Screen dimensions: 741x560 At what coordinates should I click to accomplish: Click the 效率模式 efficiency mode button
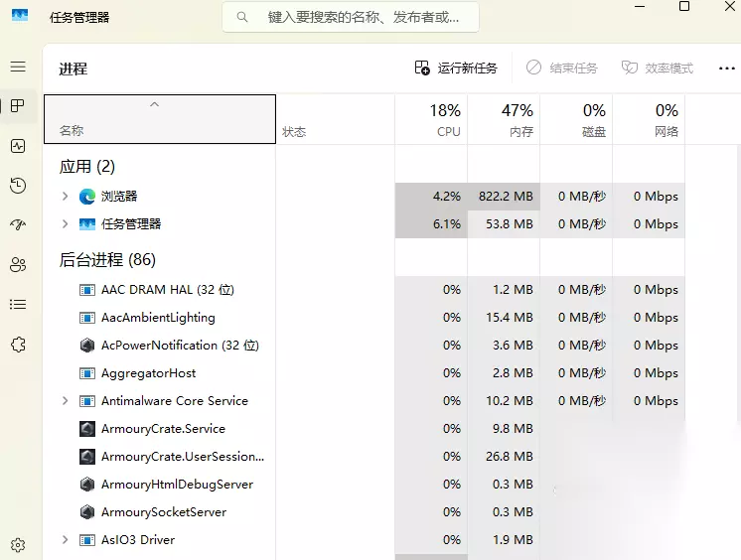tap(658, 69)
